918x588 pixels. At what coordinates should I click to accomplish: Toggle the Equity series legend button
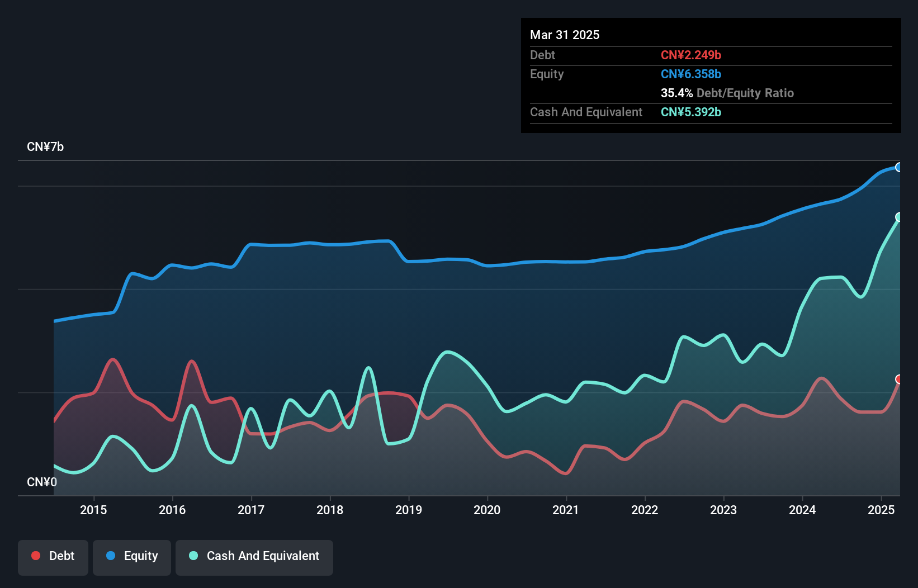click(x=132, y=557)
